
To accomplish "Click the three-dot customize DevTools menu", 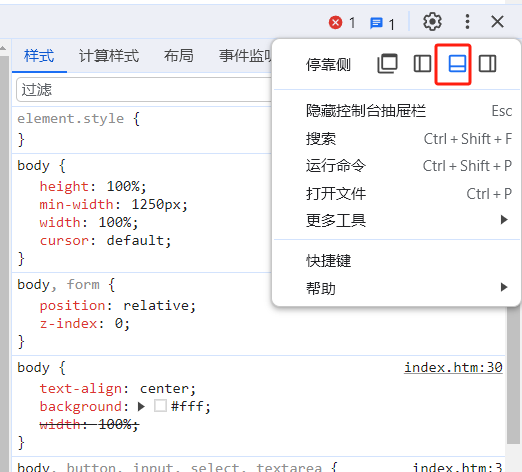I will [x=467, y=22].
